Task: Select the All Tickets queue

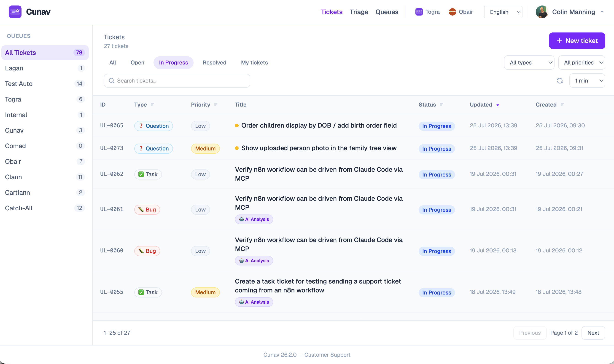Action: pos(45,53)
